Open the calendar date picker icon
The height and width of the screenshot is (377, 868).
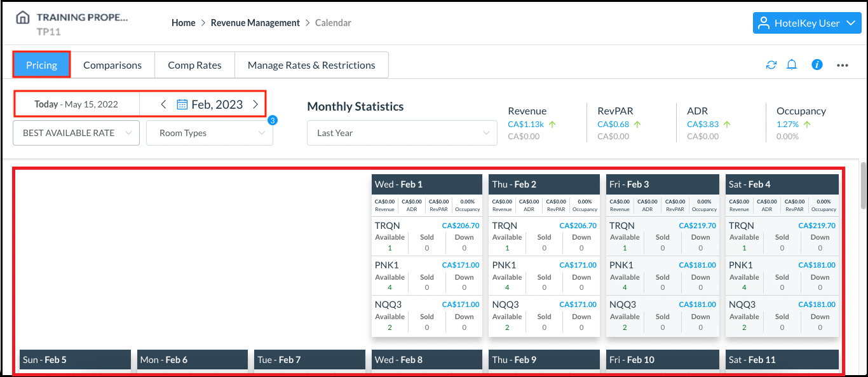click(x=182, y=104)
